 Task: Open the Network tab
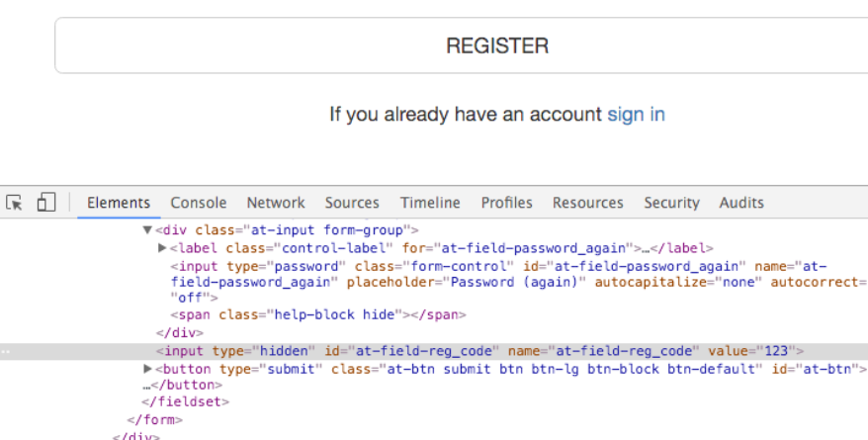point(276,203)
